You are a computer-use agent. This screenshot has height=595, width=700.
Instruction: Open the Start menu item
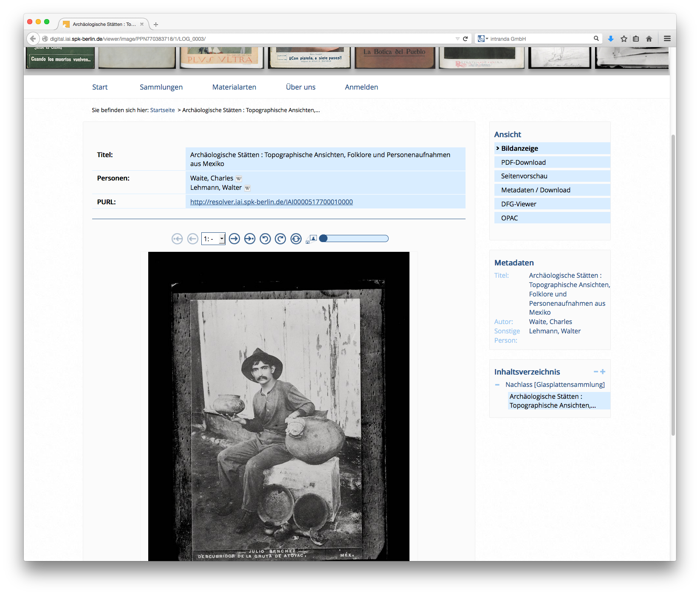point(100,87)
